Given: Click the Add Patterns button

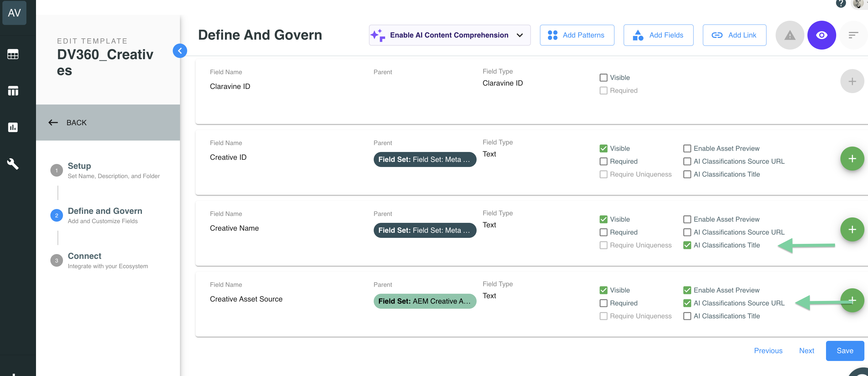Looking at the screenshot, I should click(x=577, y=35).
